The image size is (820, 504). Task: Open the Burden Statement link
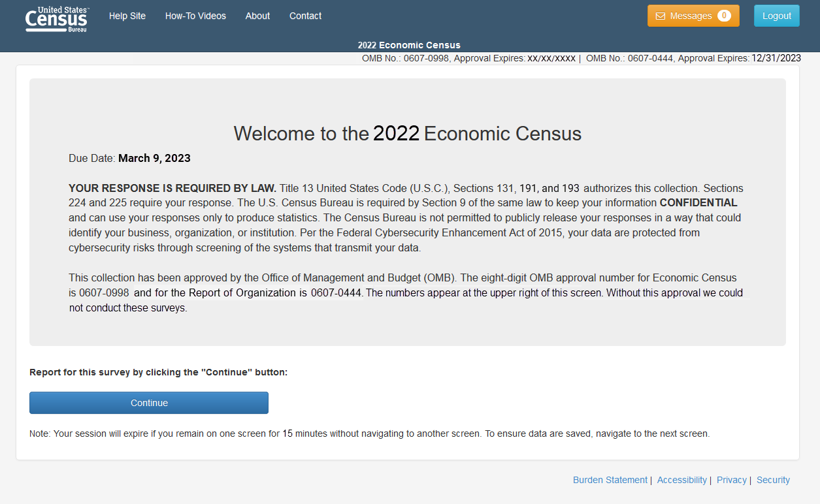pyautogui.click(x=610, y=480)
